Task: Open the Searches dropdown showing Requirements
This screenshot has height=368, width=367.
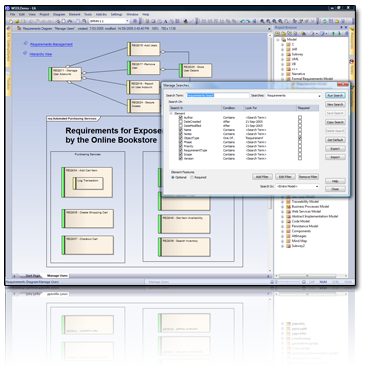Action: tap(294, 96)
